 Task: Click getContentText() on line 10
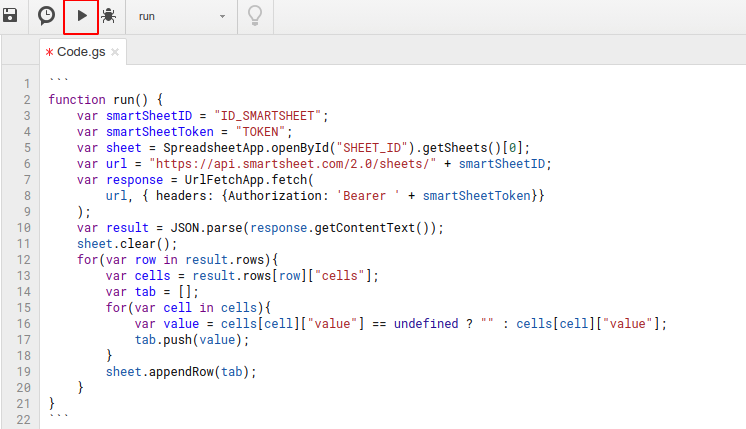pos(372,228)
